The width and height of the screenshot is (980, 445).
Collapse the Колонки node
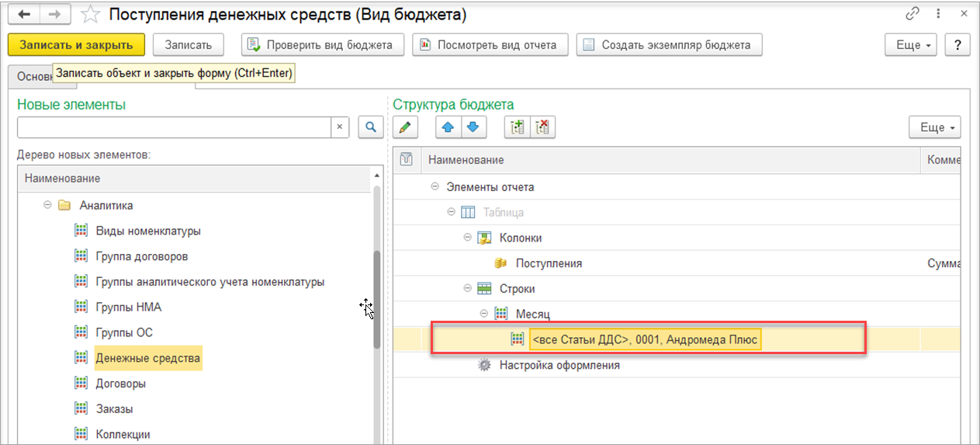pyautogui.click(x=468, y=238)
